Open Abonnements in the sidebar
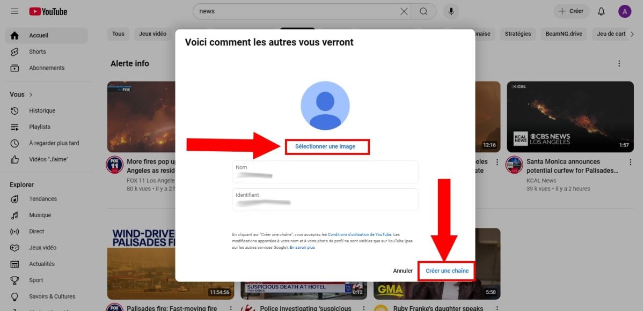This screenshot has height=311, width=644. (x=47, y=68)
